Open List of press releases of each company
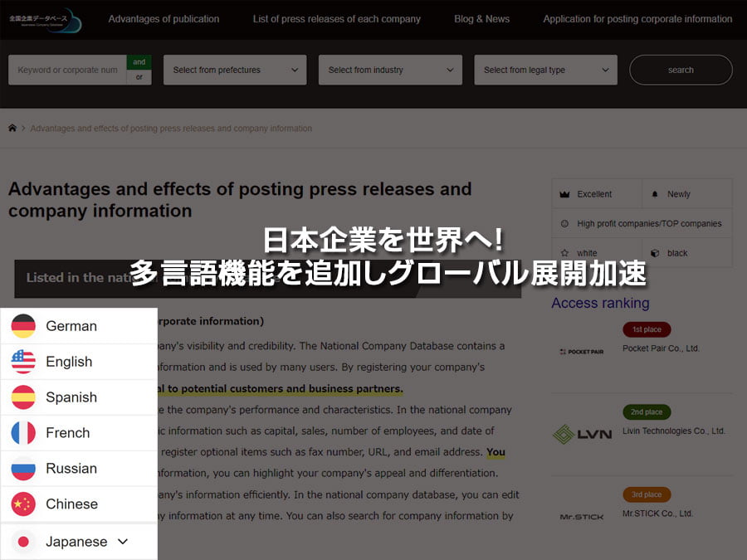This screenshot has height=560, width=747. pos(336,18)
